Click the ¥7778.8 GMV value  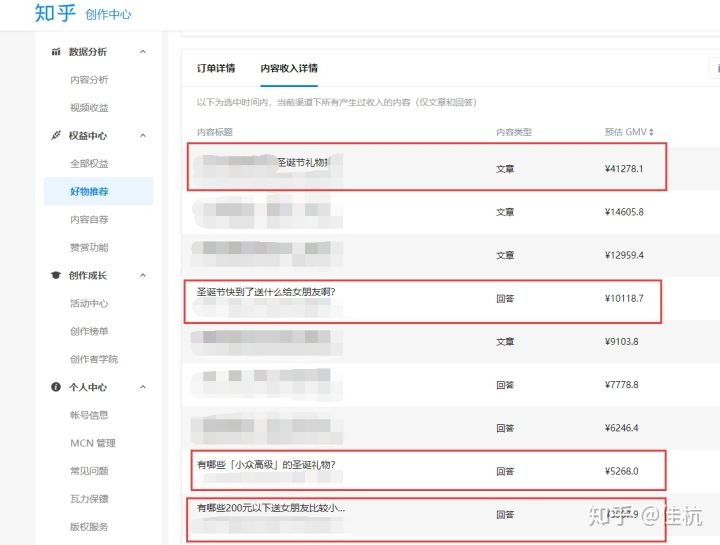pyautogui.click(x=622, y=385)
